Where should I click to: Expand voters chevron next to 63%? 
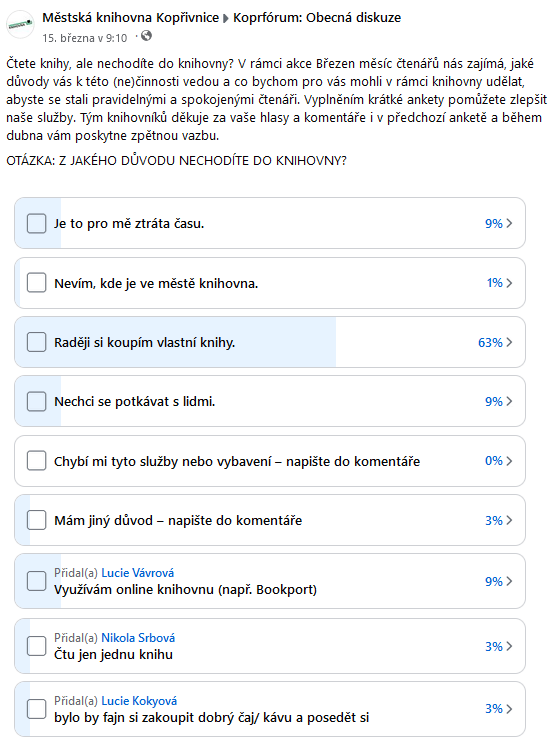pos(509,342)
